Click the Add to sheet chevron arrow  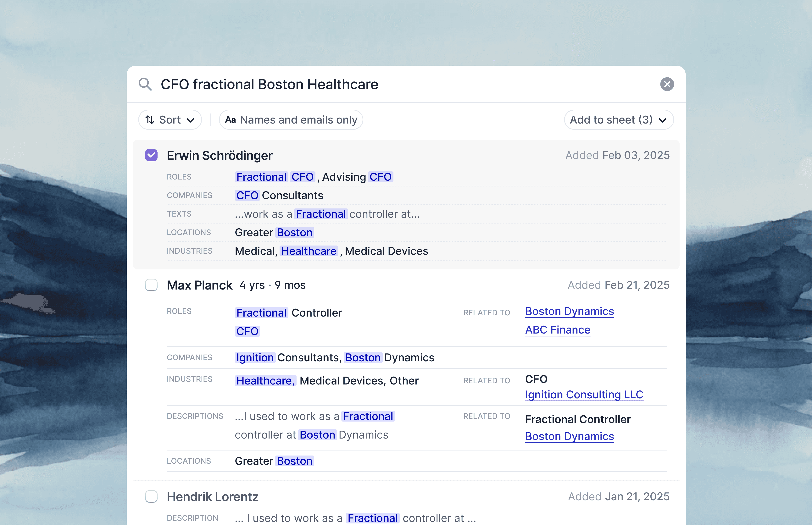point(663,120)
